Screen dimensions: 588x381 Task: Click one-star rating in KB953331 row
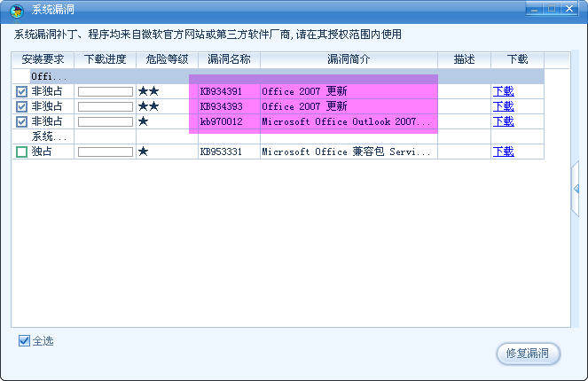(x=144, y=152)
